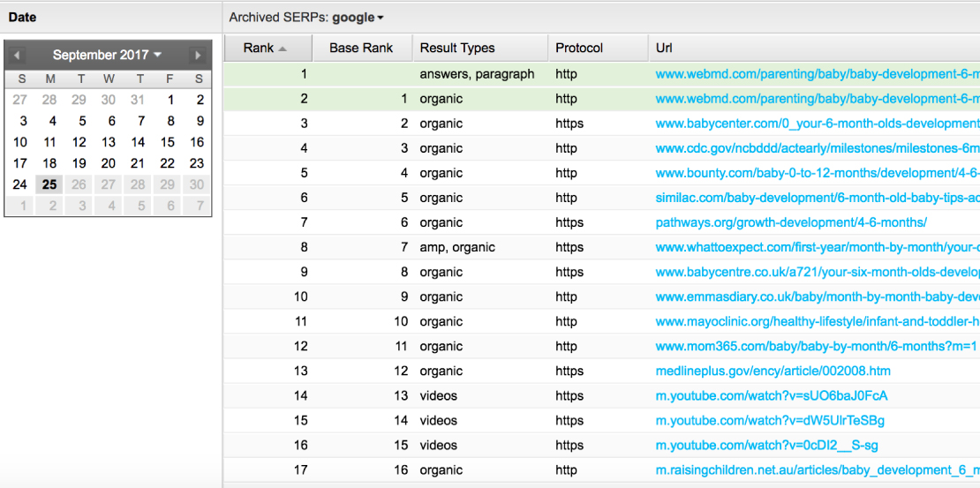The height and width of the screenshot is (488, 980).
Task: Pick September 1 on the calendar
Action: [x=170, y=100]
